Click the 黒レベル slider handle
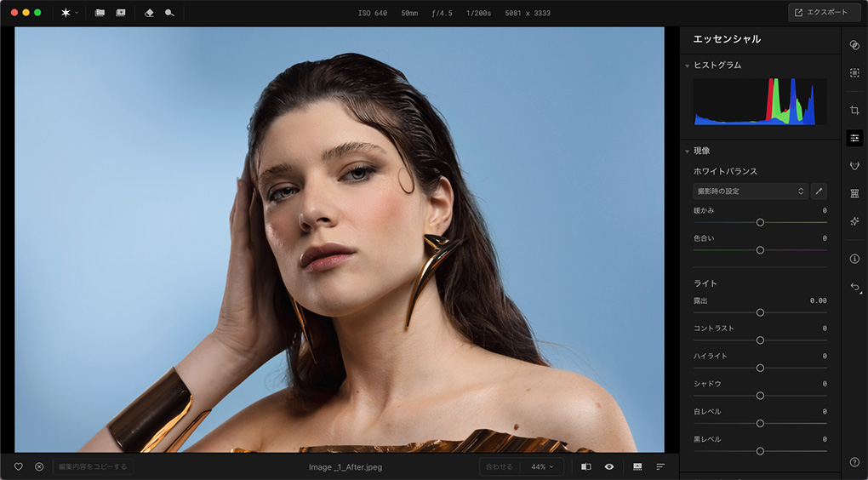Screen dimensions: 868x480 click(x=760, y=451)
